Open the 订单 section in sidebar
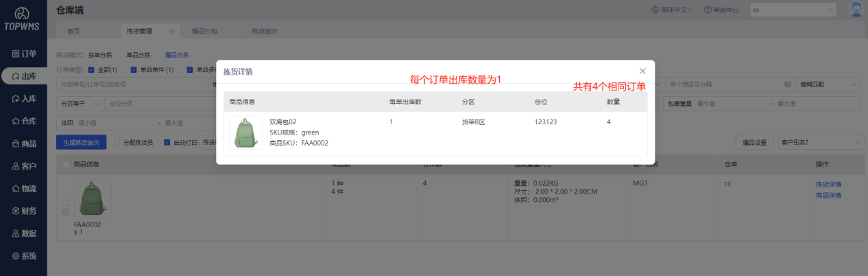 [24, 54]
